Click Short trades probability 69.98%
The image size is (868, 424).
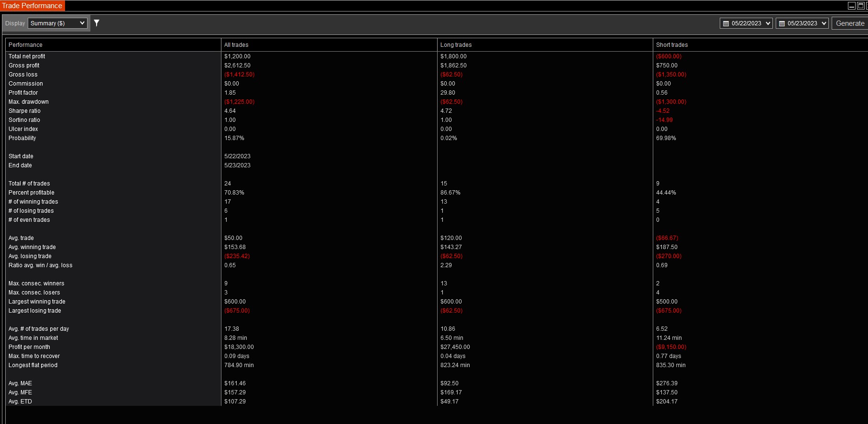pyautogui.click(x=666, y=138)
